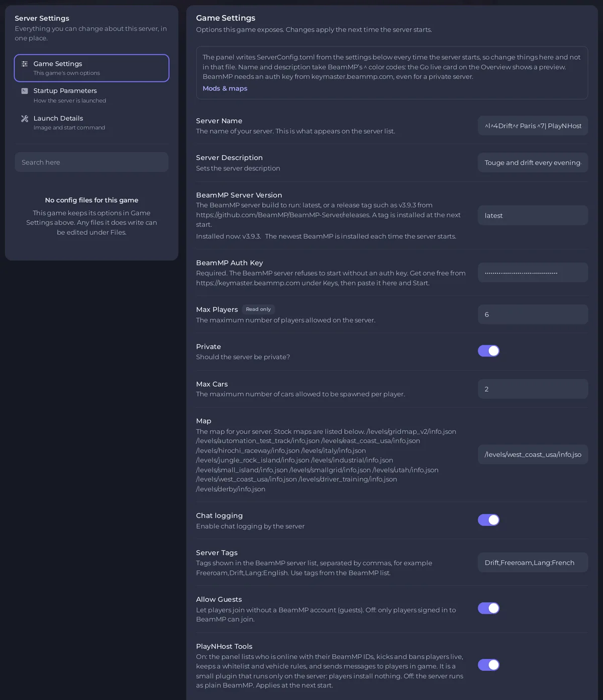Click the Startup Parameters terminal icon

point(25,91)
